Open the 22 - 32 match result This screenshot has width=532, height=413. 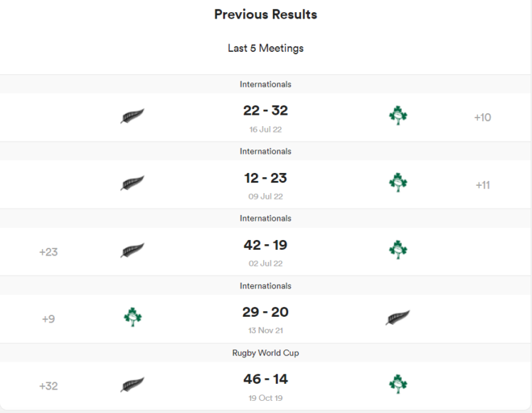(265, 110)
